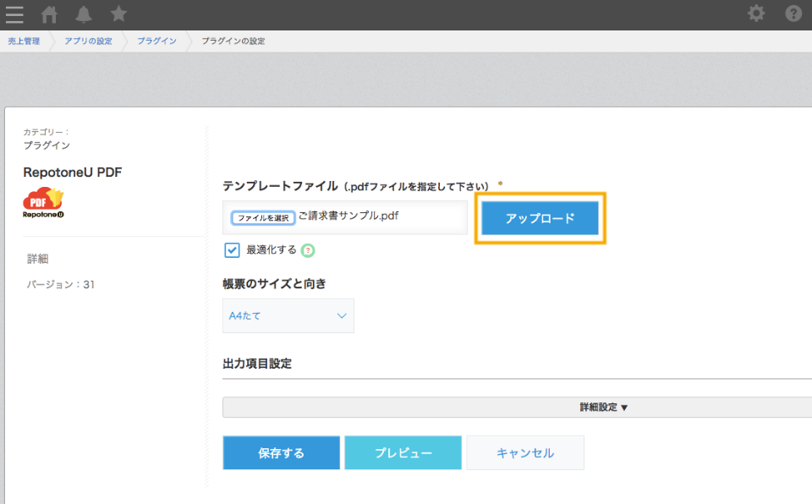The height and width of the screenshot is (504, 812).
Task: Open the settings gear icon
Action: (756, 13)
